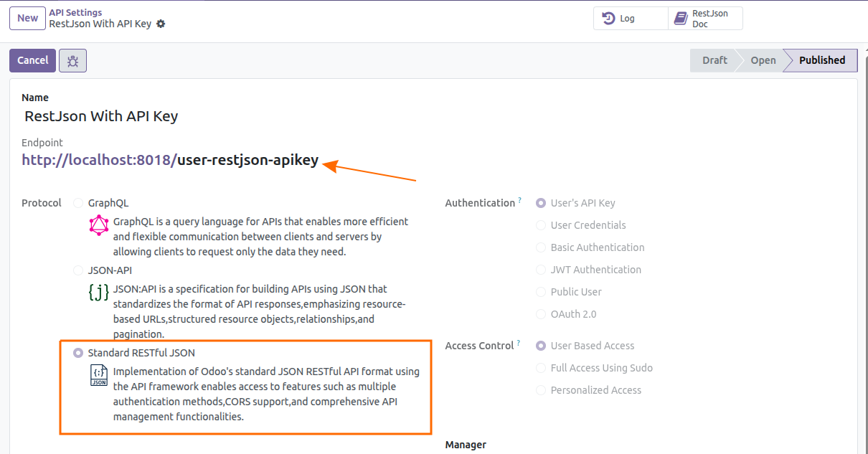Open the API Settings breadcrumb link
Screen dimensions: 868x454
tap(75, 12)
